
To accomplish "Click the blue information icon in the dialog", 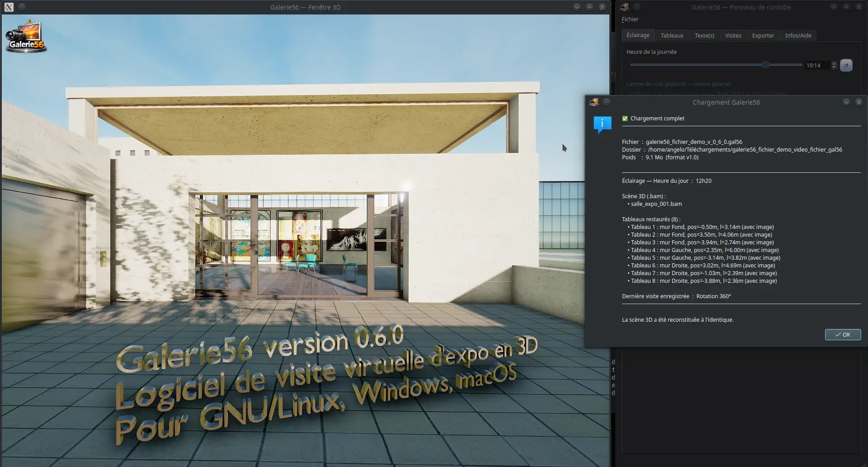I will pyautogui.click(x=602, y=124).
